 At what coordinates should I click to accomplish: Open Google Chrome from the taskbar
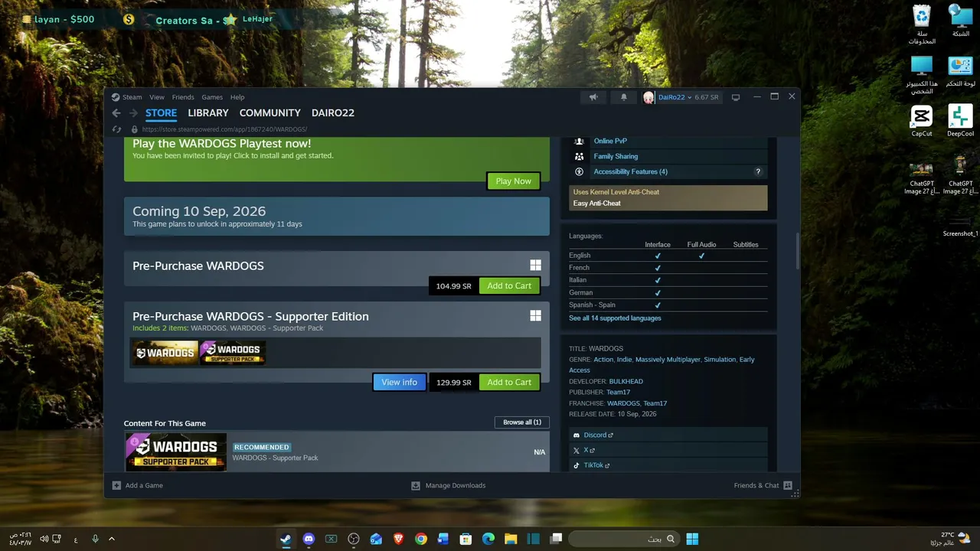coord(421,539)
